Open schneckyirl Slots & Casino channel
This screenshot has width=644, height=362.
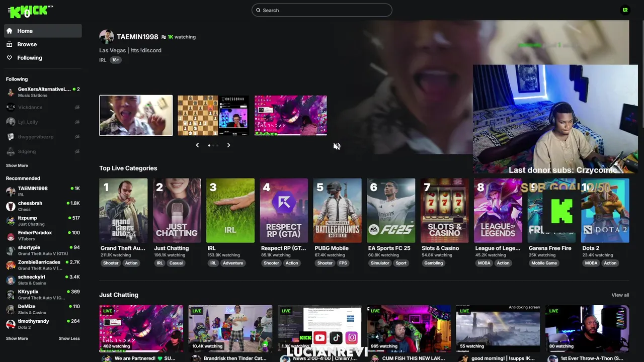(43, 280)
